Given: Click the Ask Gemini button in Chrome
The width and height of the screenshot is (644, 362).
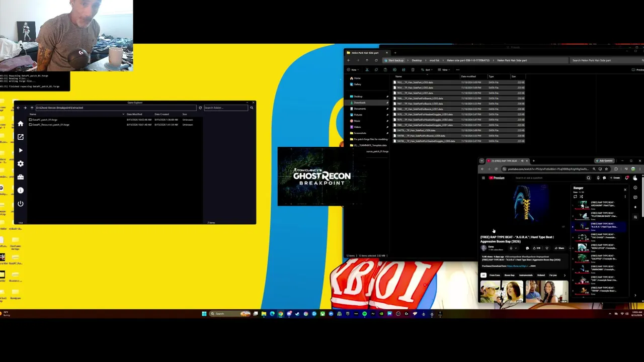Looking at the screenshot, I should point(605,161).
